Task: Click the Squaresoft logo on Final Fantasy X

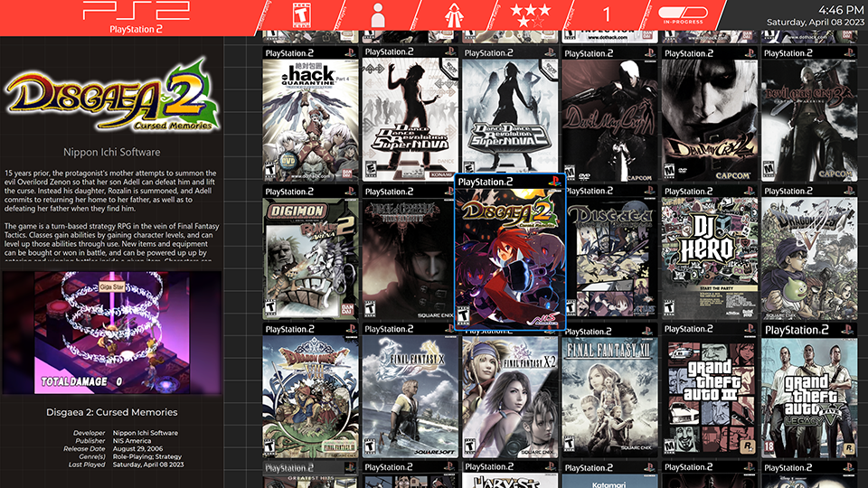Action: point(434,452)
